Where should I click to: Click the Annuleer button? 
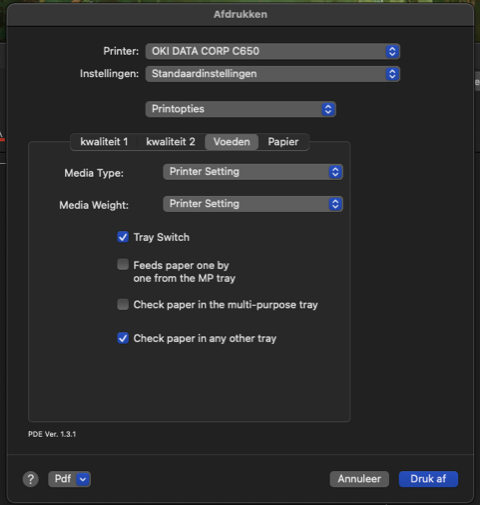click(x=359, y=479)
